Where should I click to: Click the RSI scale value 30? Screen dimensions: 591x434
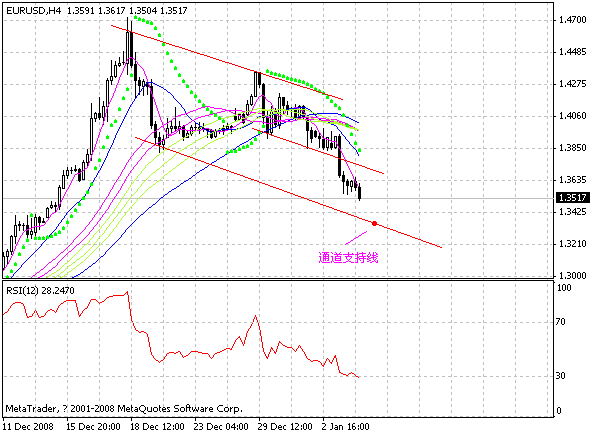click(x=560, y=376)
